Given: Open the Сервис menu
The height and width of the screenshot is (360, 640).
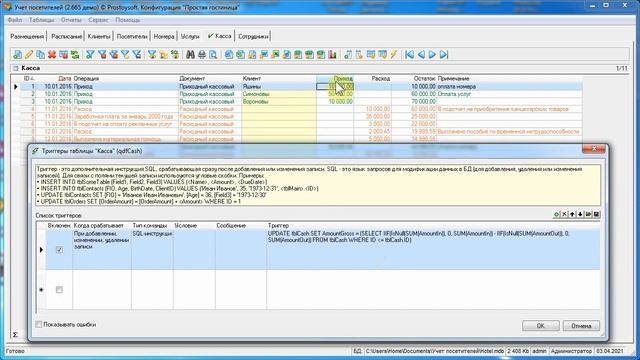Looking at the screenshot, I should 98,20.
